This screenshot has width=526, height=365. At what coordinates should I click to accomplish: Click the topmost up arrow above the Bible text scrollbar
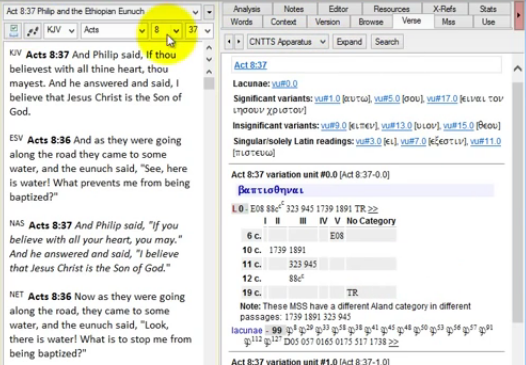coord(209,48)
